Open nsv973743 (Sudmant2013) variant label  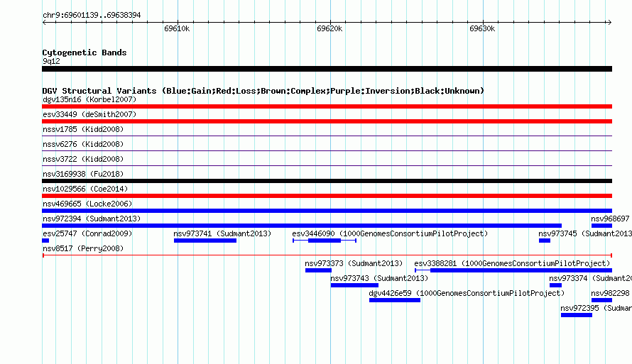[x=379, y=278]
